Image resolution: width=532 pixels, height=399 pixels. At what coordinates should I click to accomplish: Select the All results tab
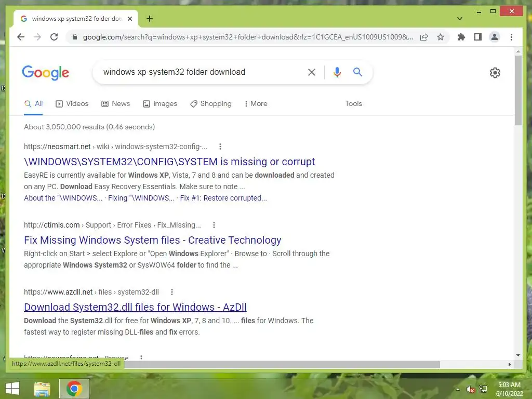point(33,104)
